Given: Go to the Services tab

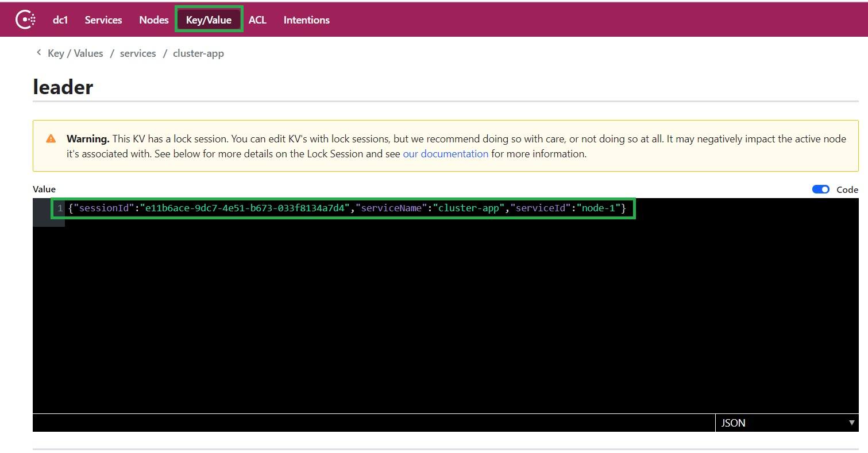Looking at the screenshot, I should 103,20.
